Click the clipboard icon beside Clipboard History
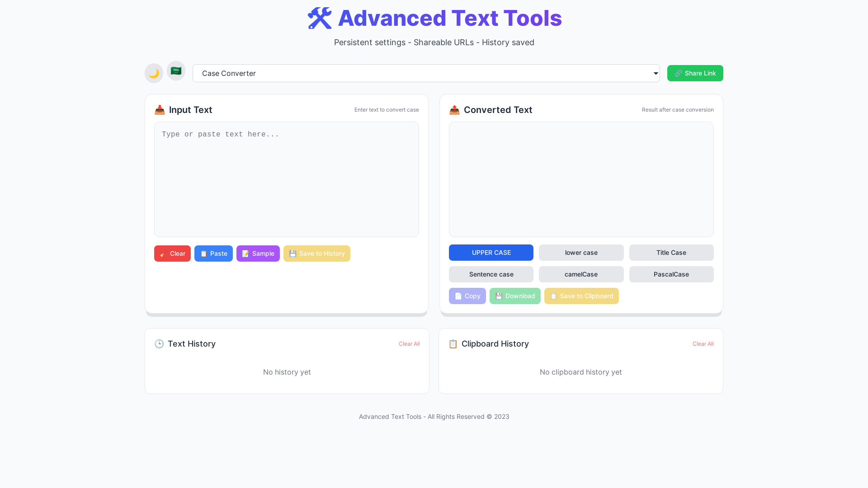868x488 pixels. tap(453, 344)
